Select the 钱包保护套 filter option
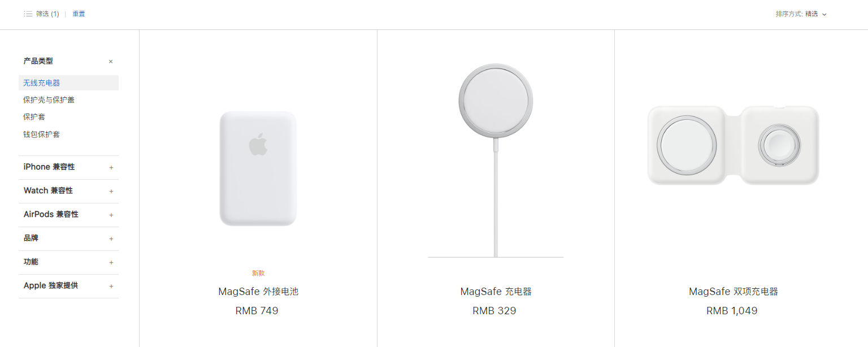 [41, 135]
